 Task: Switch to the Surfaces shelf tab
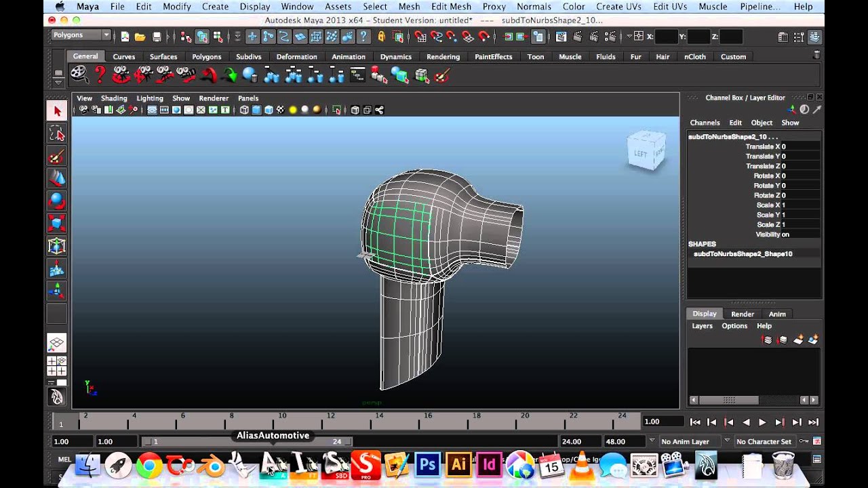click(163, 57)
